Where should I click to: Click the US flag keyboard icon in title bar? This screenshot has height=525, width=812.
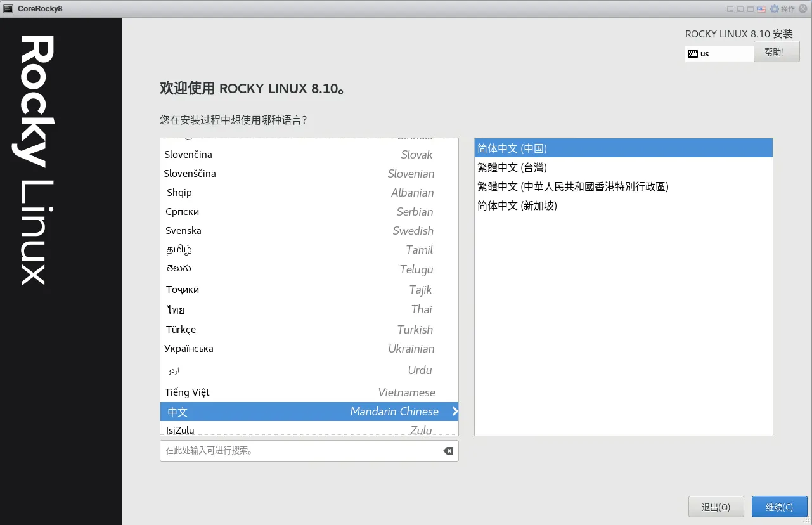click(761, 9)
